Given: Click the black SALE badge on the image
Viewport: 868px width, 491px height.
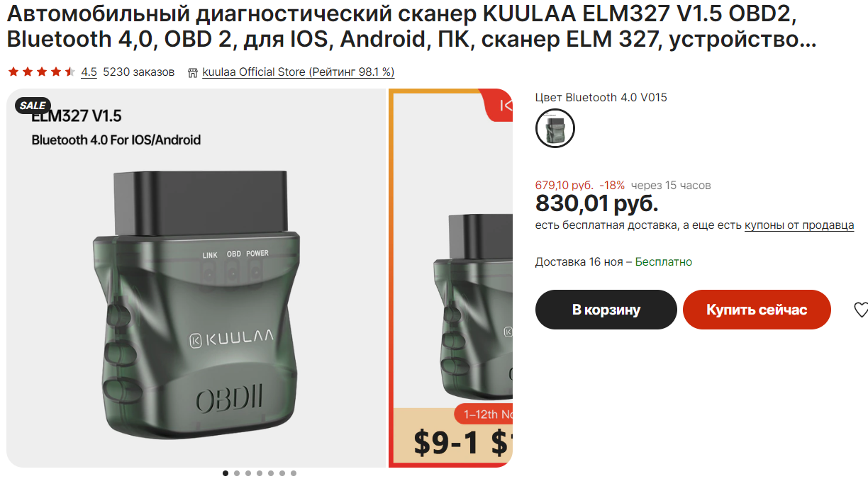Looking at the screenshot, I should click(x=33, y=106).
